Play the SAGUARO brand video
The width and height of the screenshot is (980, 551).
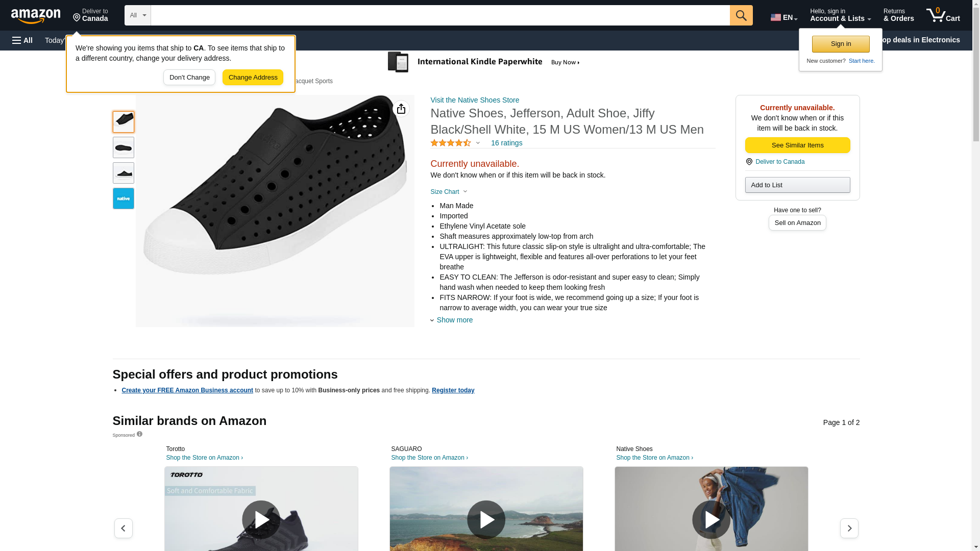coord(486,519)
